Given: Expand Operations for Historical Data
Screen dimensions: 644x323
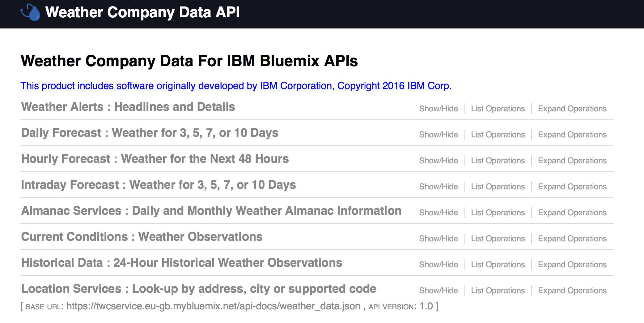Looking at the screenshot, I should pos(572,265).
